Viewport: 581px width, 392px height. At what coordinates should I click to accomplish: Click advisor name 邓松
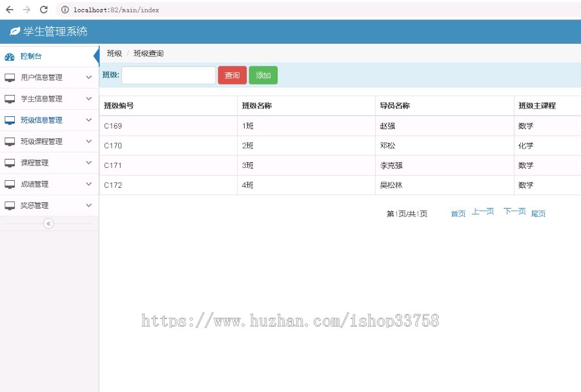pos(387,145)
